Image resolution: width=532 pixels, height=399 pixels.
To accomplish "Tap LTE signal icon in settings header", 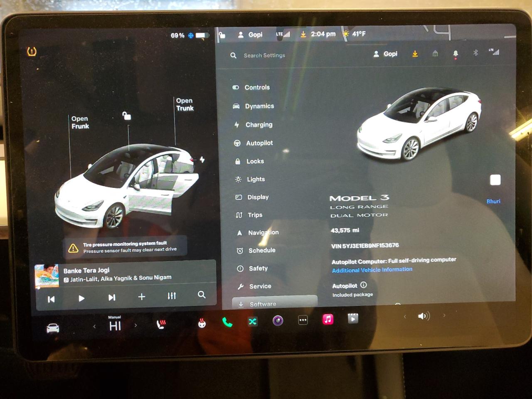I will tap(494, 52).
